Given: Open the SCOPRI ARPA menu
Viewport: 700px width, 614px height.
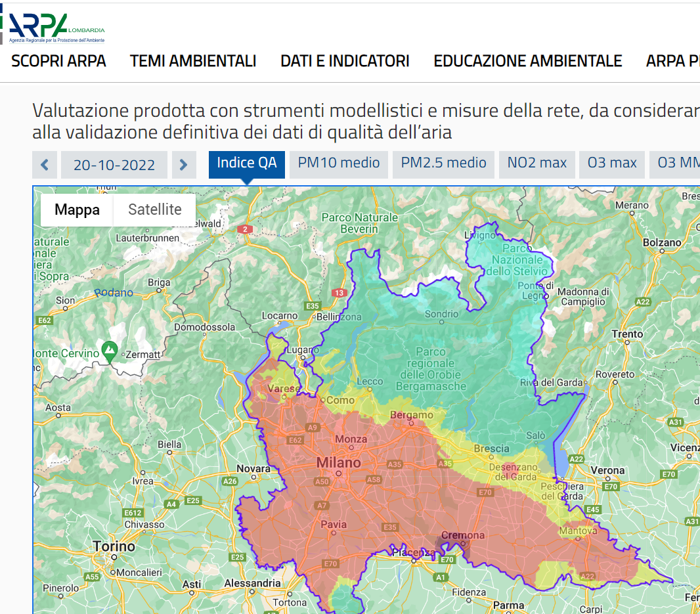Looking at the screenshot, I should coord(58,61).
